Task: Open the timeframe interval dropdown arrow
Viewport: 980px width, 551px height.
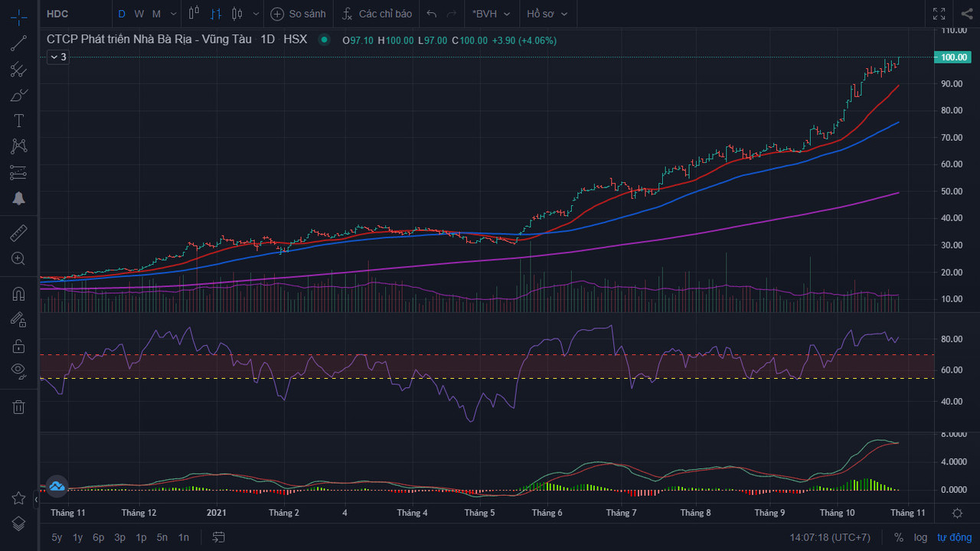Action: [174, 14]
